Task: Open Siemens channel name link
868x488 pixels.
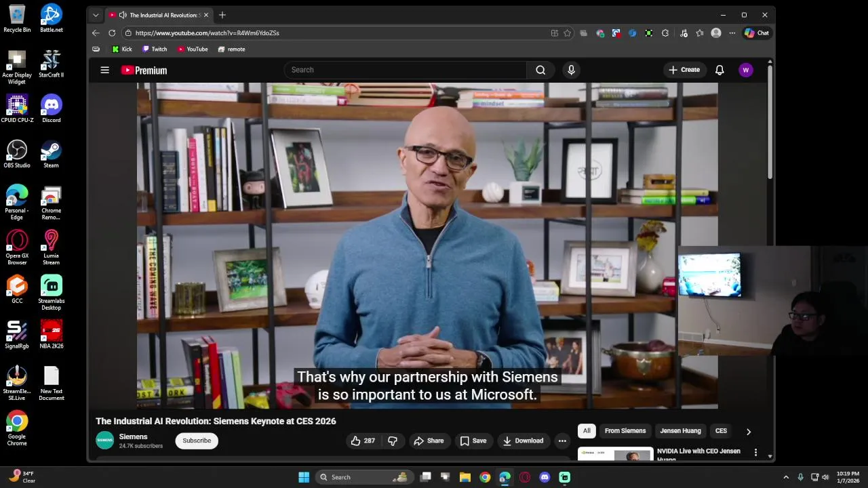Action: (x=133, y=436)
